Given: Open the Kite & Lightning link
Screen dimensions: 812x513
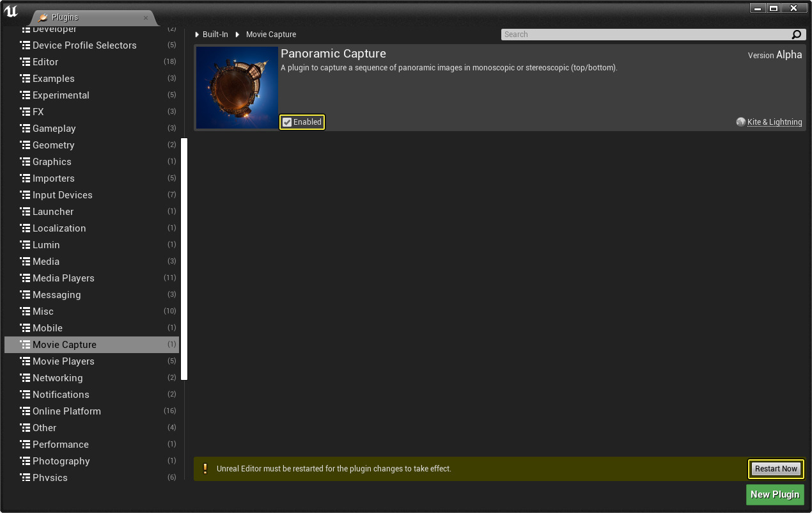Looking at the screenshot, I should pyautogui.click(x=774, y=122).
